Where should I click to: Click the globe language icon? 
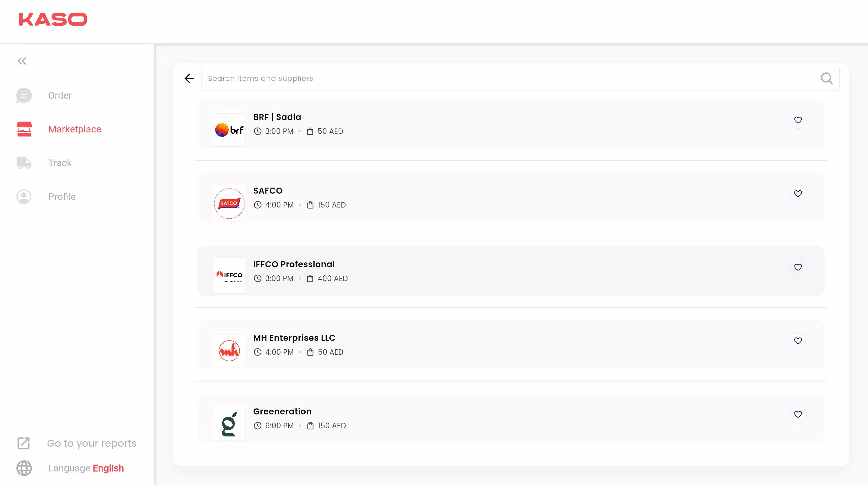tap(24, 468)
